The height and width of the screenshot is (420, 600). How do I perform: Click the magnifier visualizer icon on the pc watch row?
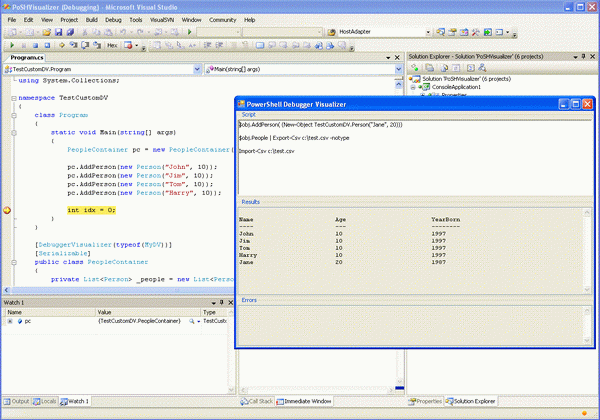pyautogui.click(x=191, y=321)
